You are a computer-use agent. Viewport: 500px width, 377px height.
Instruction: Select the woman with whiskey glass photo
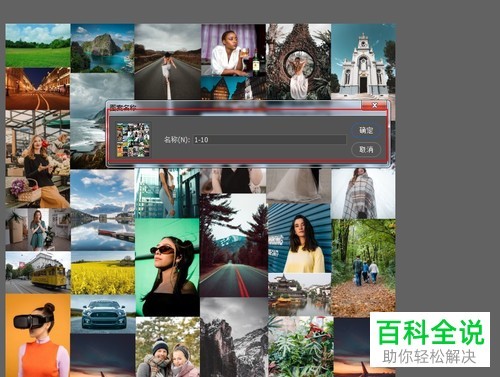pos(233,50)
